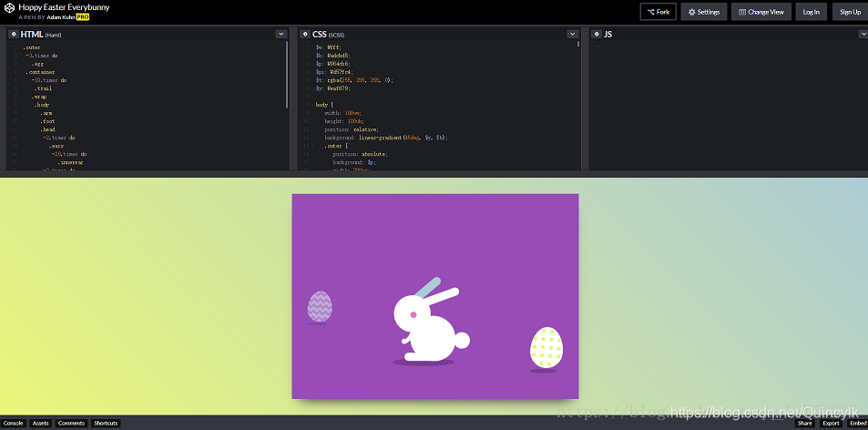Click the 'height: 100vh;' line in CSS
This screenshot has width=868, height=430.
(x=344, y=121)
